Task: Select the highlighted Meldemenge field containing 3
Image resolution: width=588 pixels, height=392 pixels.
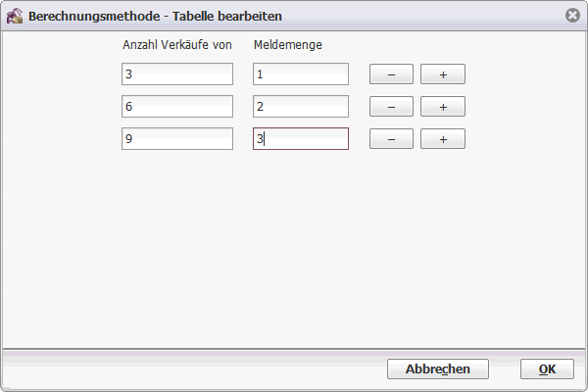Action: click(301, 139)
